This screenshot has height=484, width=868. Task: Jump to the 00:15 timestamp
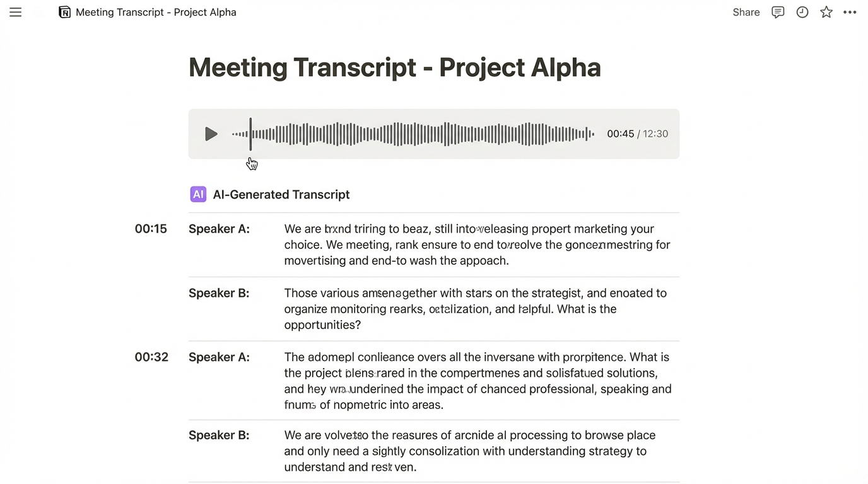pos(151,229)
